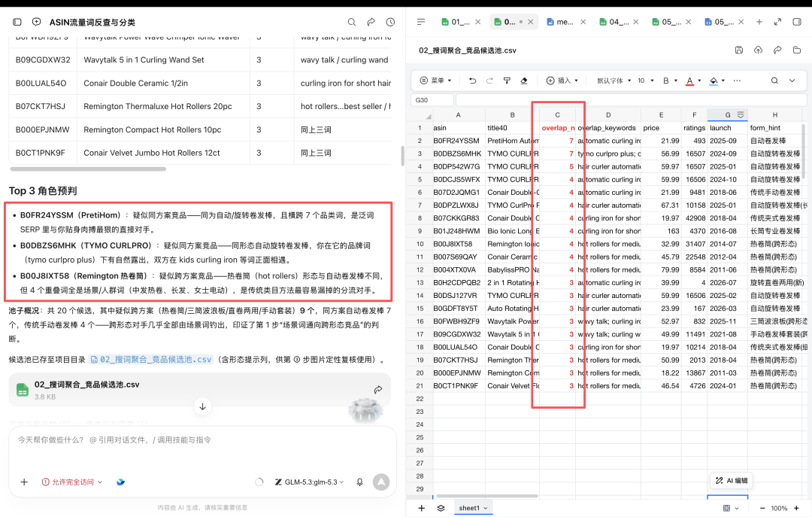Show more toolbar options ellipsis
Viewport: 812px width, 517px height.
click(x=737, y=81)
